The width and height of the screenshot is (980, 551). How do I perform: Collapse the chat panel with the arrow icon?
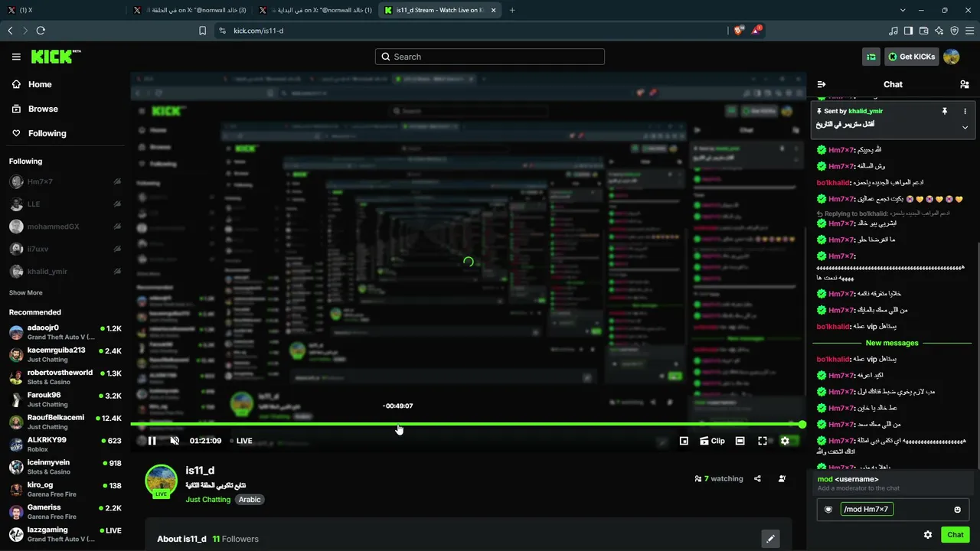click(x=822, y=84)
